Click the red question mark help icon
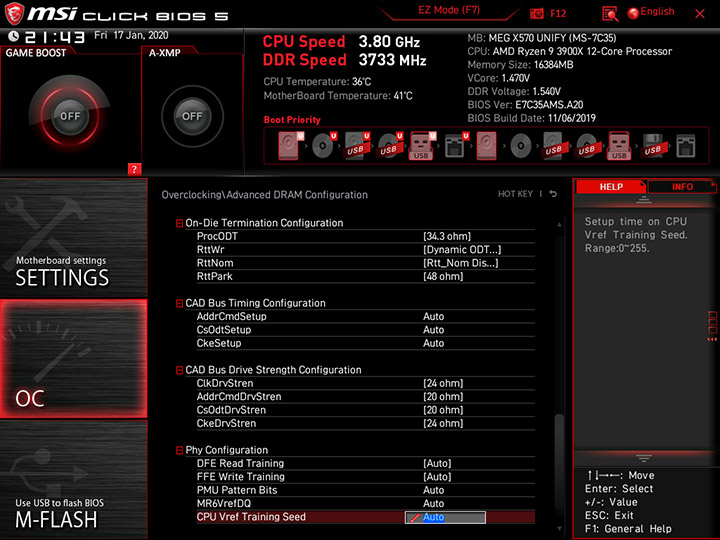Screen dimensions: 720x540 click(x=134, y=169)
